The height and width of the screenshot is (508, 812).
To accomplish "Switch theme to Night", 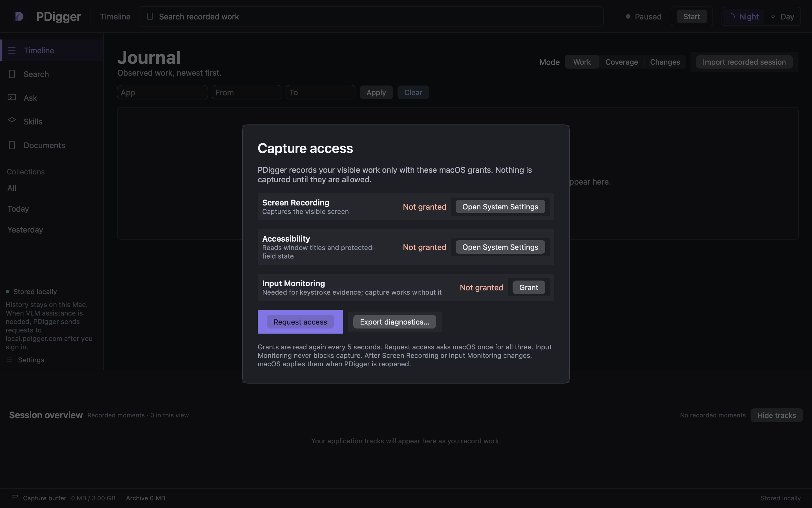I will [743, 16].
